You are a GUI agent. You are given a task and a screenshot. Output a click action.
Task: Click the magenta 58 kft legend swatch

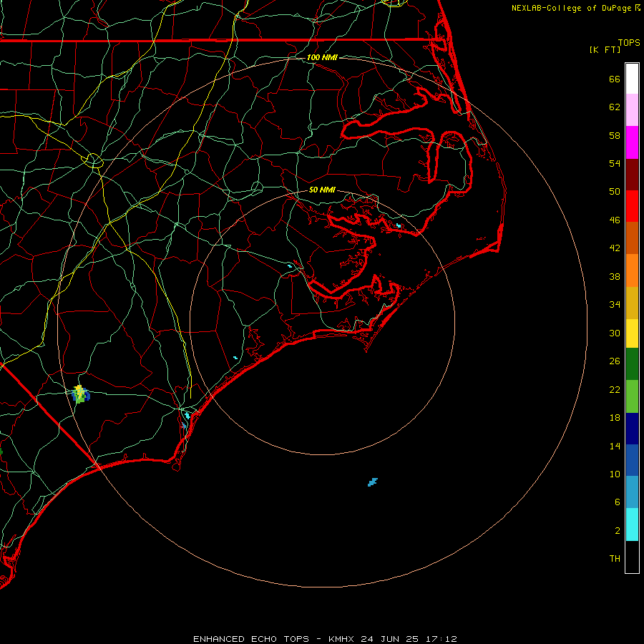[x=632, y=142]
